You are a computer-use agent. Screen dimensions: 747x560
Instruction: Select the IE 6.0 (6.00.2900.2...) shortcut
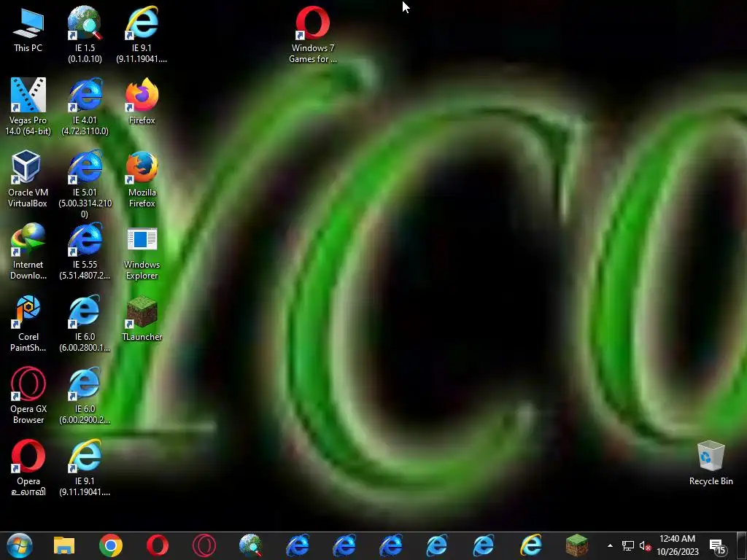(85, 396)
